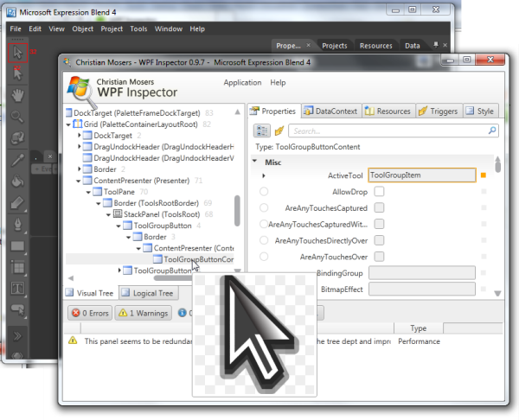Screen dimensions: 519x420
Task: Select the Paint Bucket tool in Blend
Action: pyautogui.click(x=17, y=181)
